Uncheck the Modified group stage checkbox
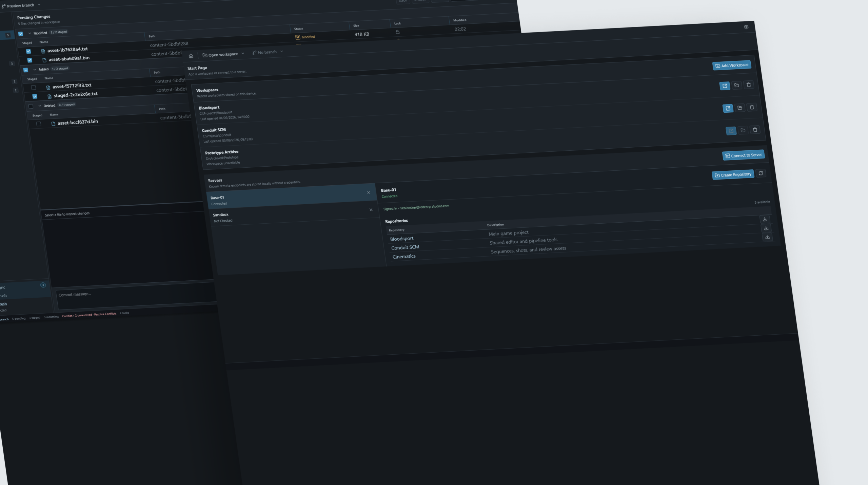868x485 pixels. 21,34
